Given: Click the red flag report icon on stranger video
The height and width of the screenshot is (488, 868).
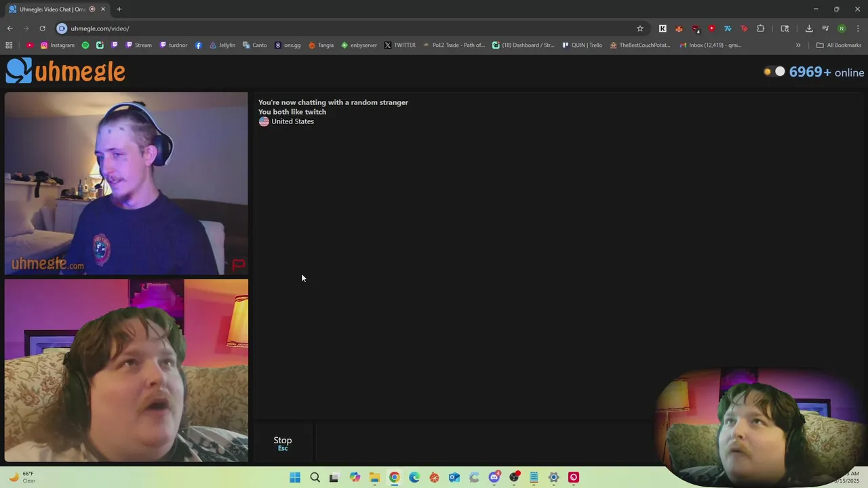Looking at the screenshot, I should tap(239, 265).
